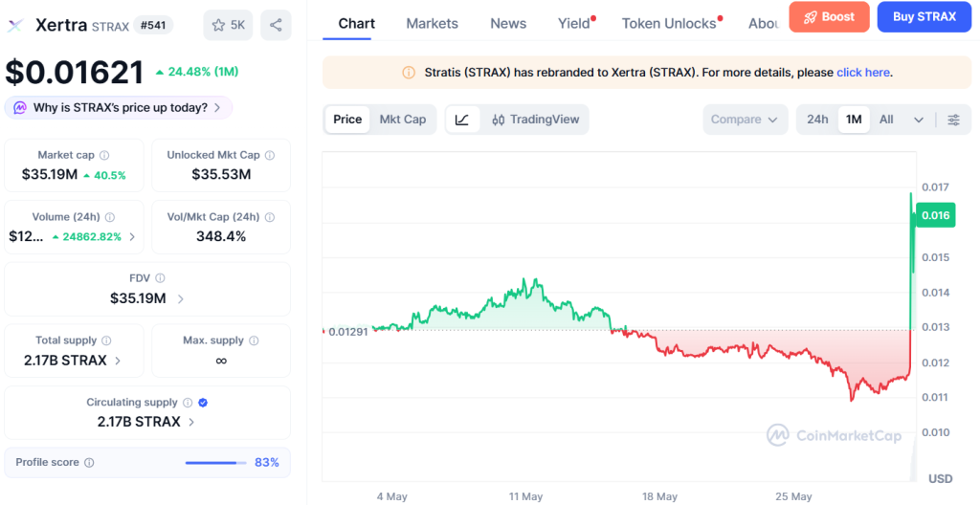Viewport: 980px width, 505px height.
Task: Switch chart to Mkt Cap view
Action: click(x=403, y=120)
